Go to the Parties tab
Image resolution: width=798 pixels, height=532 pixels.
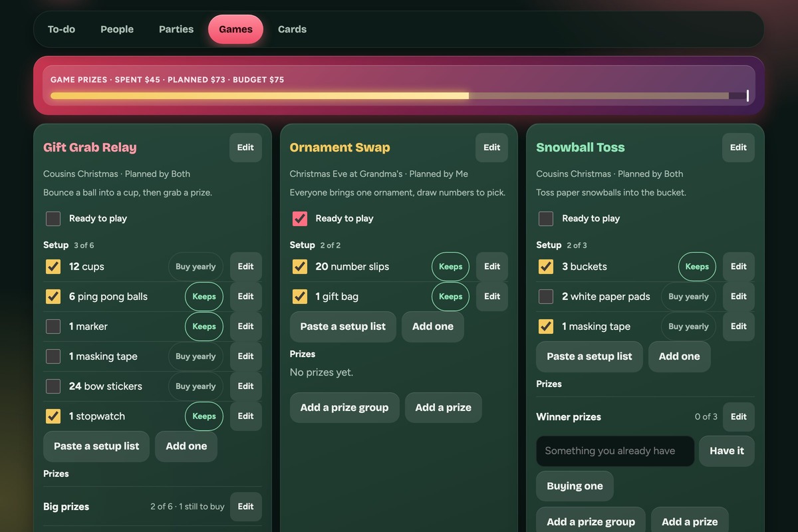tap(176, 29)
